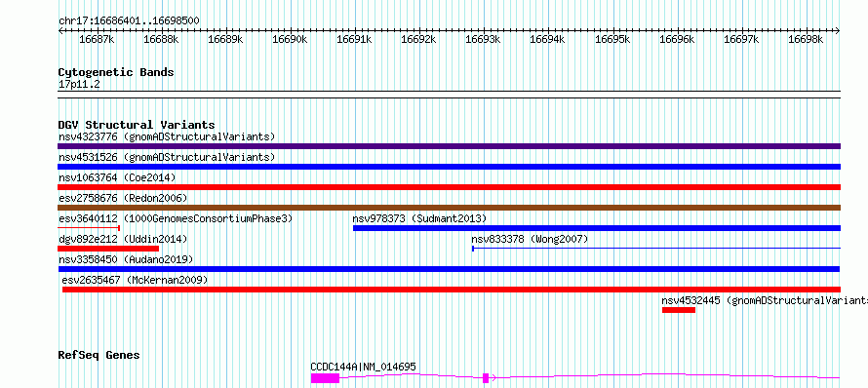Open the nsv833378 (Wong2007) variant label
The image size is (868, 388).
(530, 239)
